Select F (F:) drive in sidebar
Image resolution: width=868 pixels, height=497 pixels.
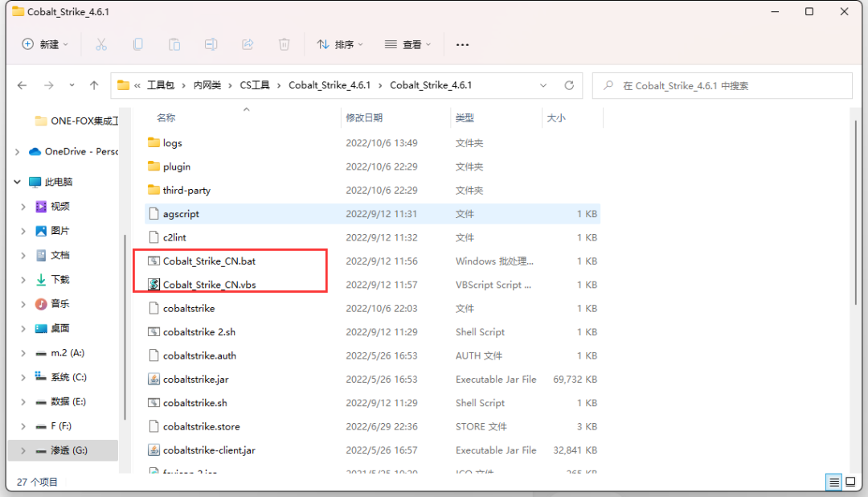click(x=54, y=426)
